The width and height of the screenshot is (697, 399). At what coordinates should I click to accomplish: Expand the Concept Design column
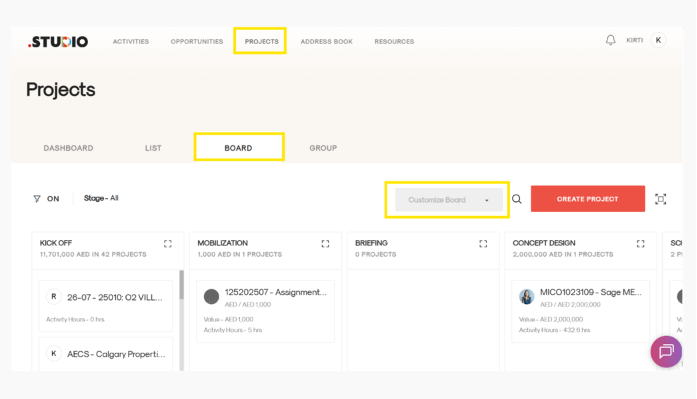641,243
